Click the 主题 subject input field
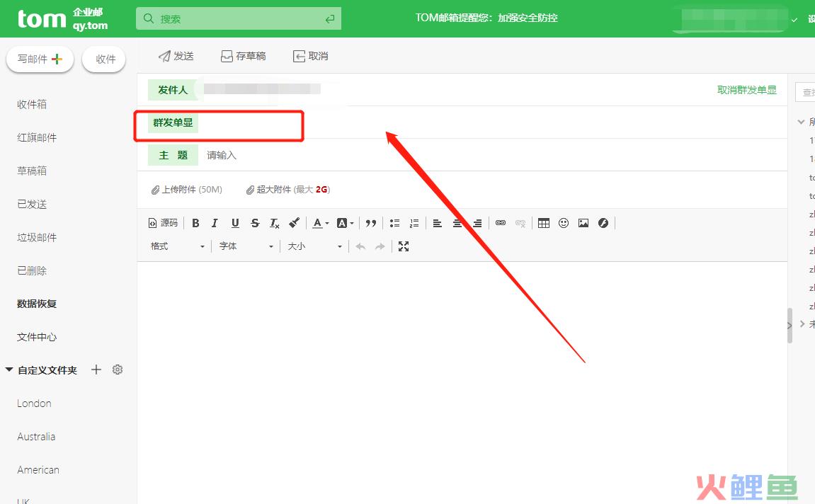The image size is (815, 504). (494, 155)
